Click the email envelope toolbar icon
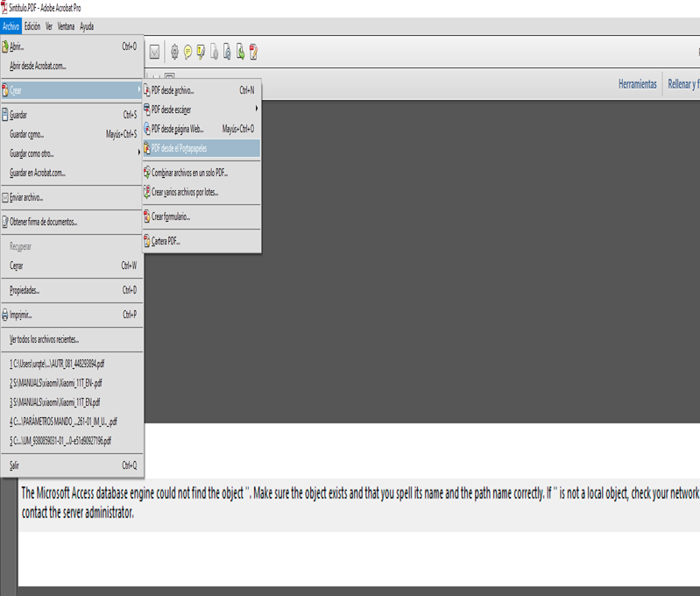 [154, 53]
